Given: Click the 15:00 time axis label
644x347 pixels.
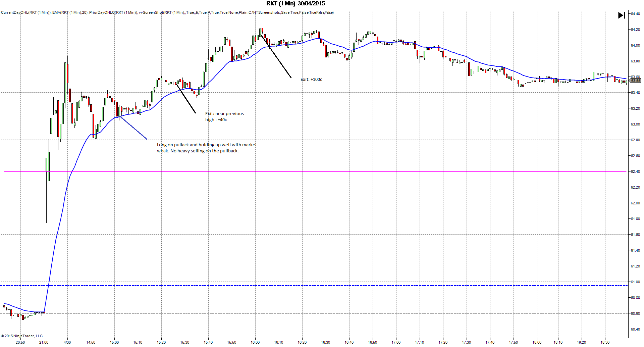Looking at the screenshot, I should (x=114, y=342).
